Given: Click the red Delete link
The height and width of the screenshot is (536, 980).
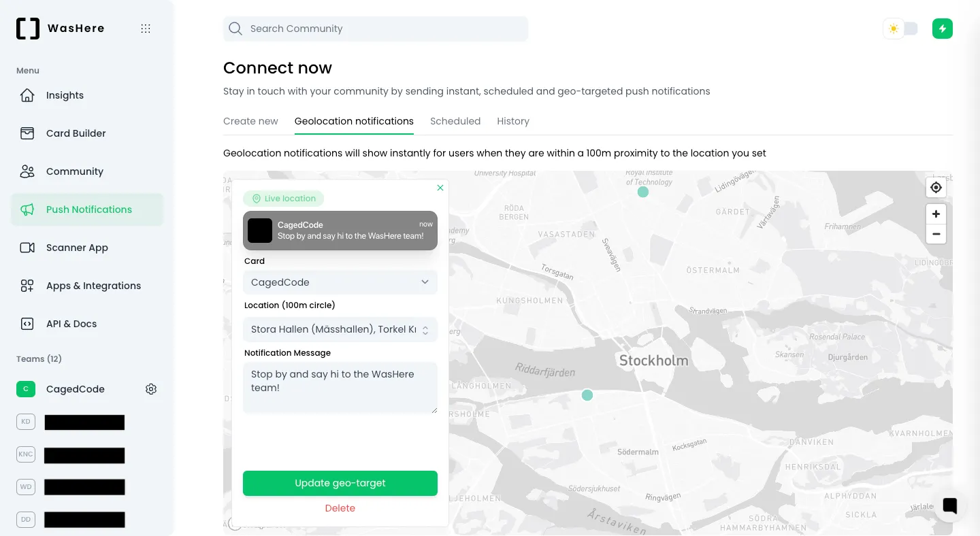Looking at the screenshot, I should [x=340, y=508].
